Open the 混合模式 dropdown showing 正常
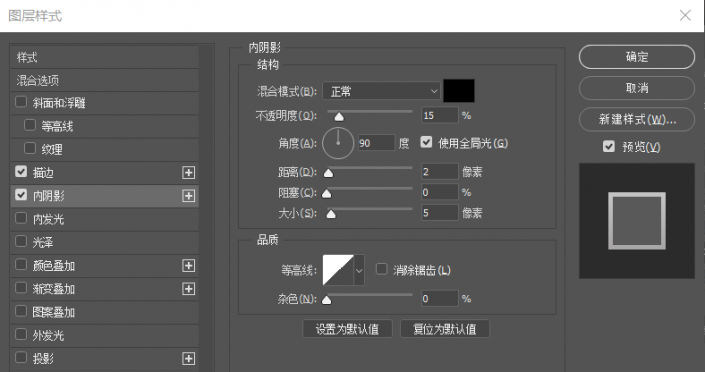The image size is (705, 372). 381,91
